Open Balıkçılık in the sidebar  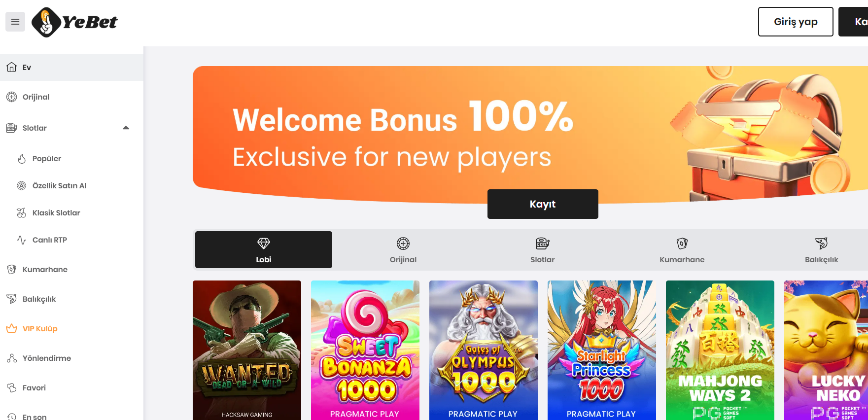39,299
